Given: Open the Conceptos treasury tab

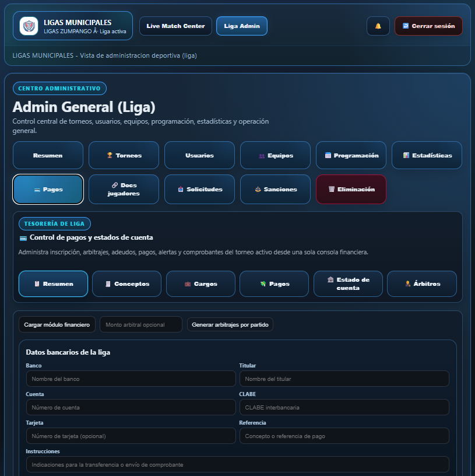Looking at the screenshot, I should [126, 283].
